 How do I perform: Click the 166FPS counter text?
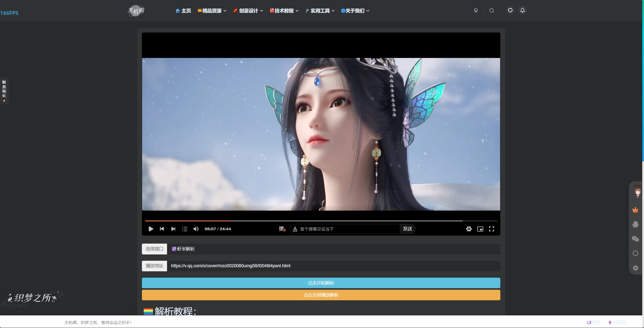coord(9,13)
